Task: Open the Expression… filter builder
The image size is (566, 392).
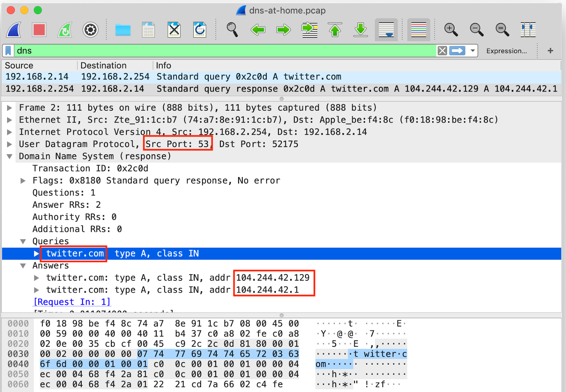Action: click(x=506, y=51)
